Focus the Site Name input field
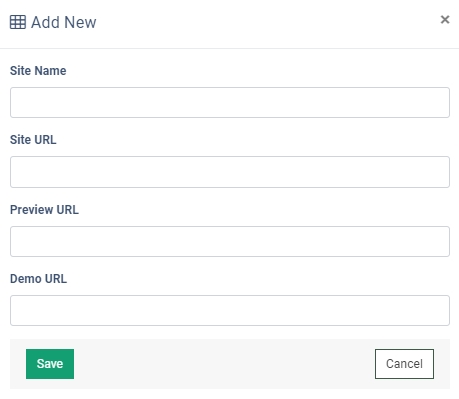The width and height of the screenshot is (459, 399). (x=230, y=102)
